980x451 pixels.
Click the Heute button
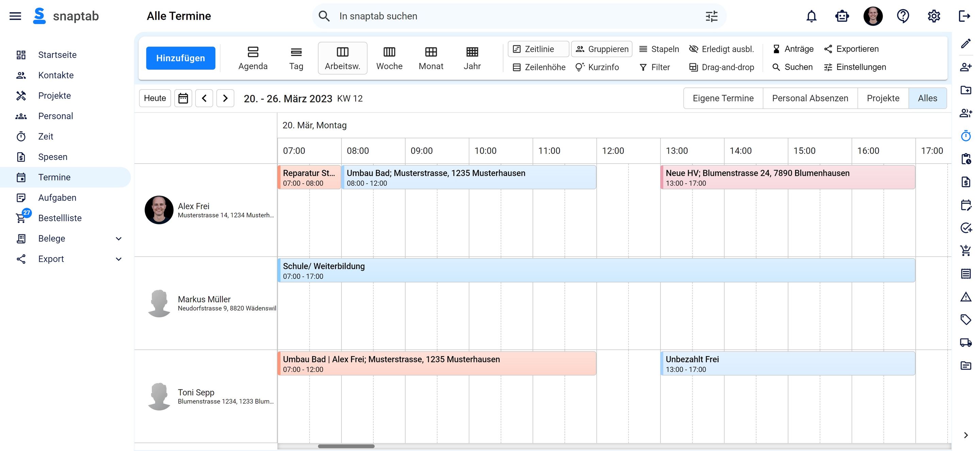pyautogui.click(x=155, y=98)
